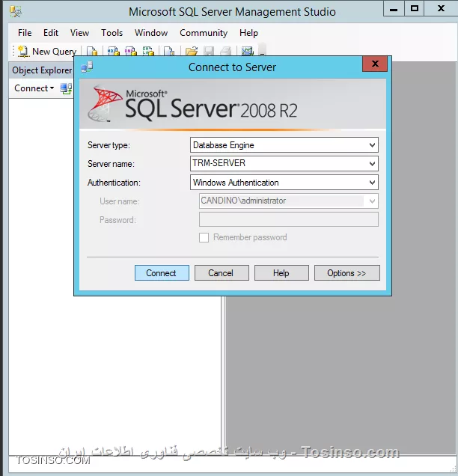Open toolbar options overflow dropdown
Image resolution: width=458 pixels, height=476 pixels.
(263, 50)
